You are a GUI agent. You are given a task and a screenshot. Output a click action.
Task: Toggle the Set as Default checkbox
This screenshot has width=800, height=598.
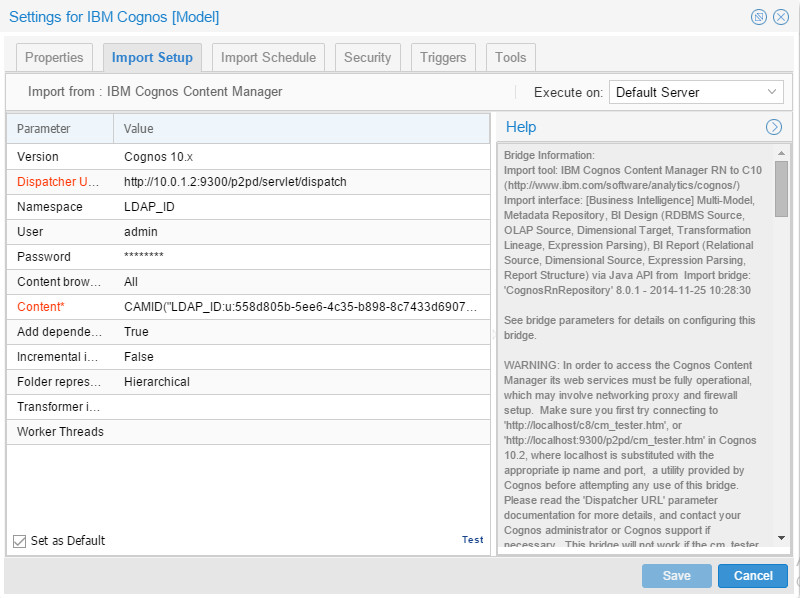pyautogui.click(x=19, y=541)
